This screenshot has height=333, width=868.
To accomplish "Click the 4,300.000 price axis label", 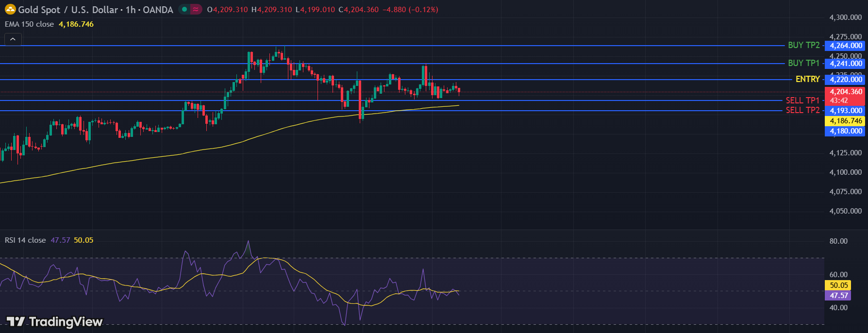I will (846, 17).
